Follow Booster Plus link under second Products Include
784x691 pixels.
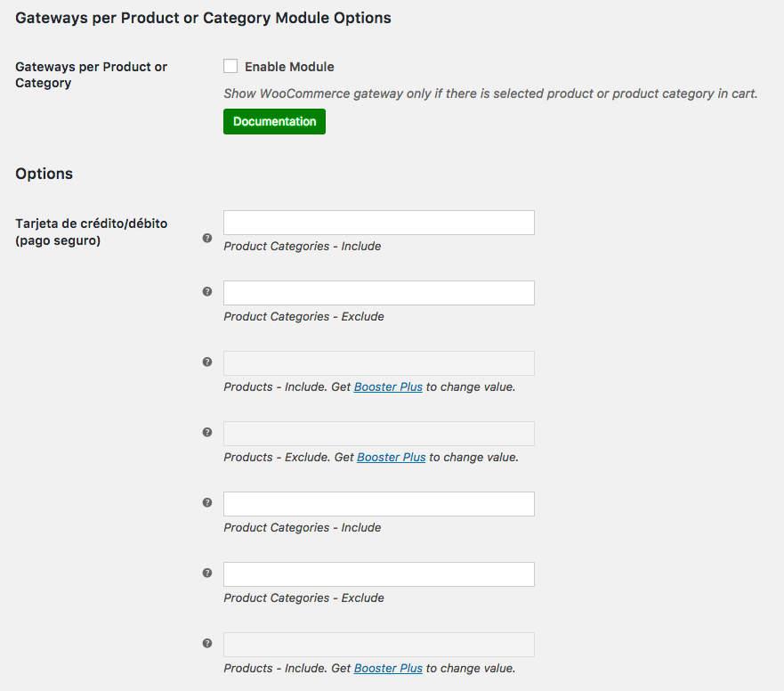[388, 669]
